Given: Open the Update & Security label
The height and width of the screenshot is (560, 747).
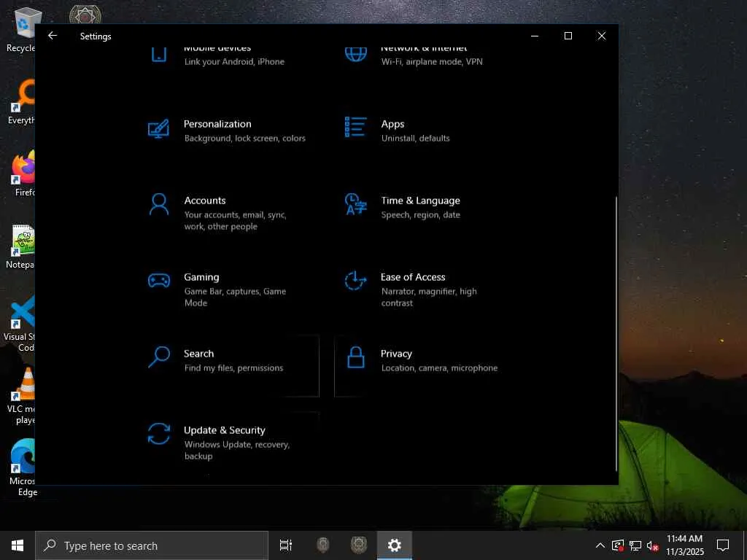Looking at the screenshot, I should coord(224,430).
